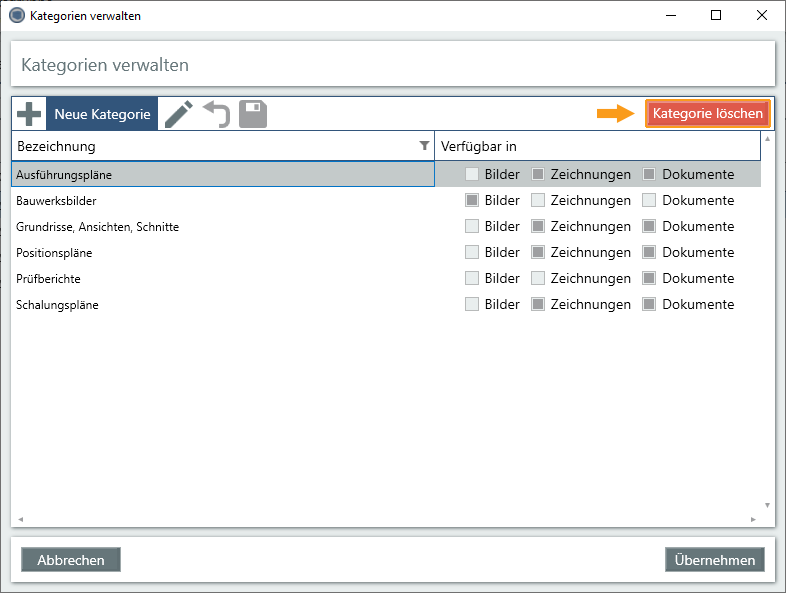The height and width of the screenshot is (593, 786).
Task: Click Abbrechen to cancel changes
Action: coord(71,560)
